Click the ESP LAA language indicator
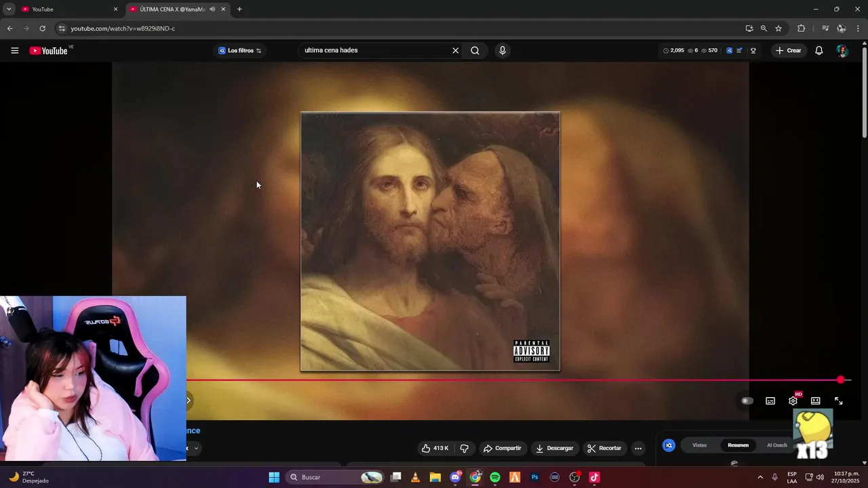Screen dimensions: 868x488 [792, 477]
